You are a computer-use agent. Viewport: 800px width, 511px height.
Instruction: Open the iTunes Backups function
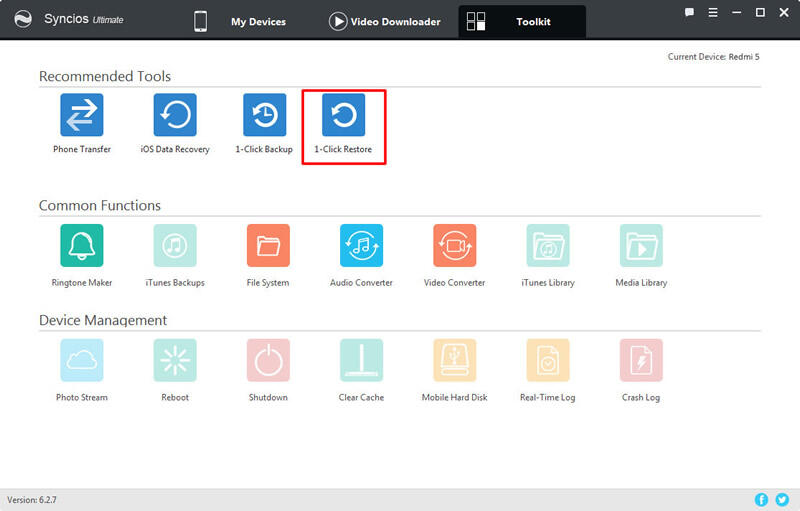[x=175, y=245]
